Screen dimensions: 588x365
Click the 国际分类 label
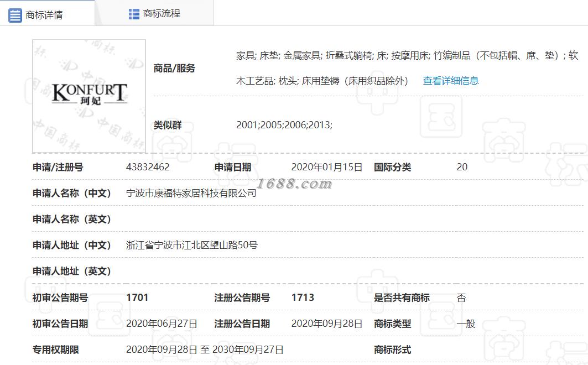coord(392,167)
